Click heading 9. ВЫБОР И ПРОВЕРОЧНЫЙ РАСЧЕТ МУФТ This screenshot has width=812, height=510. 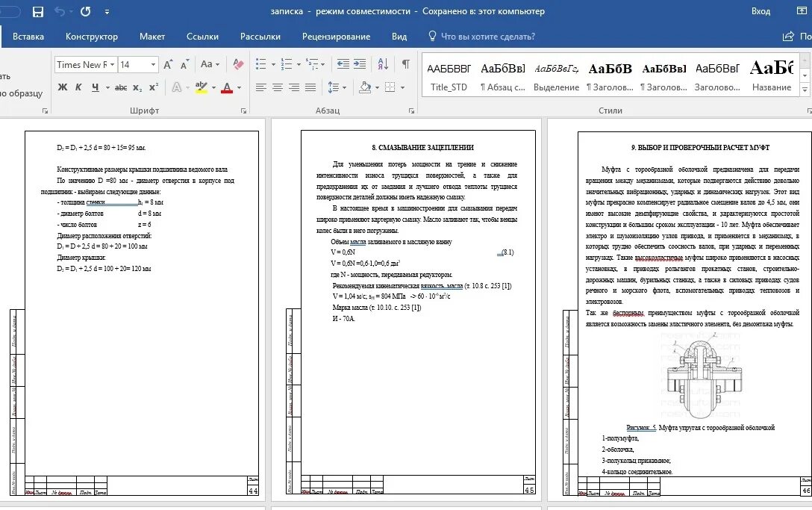click(701, 148)
